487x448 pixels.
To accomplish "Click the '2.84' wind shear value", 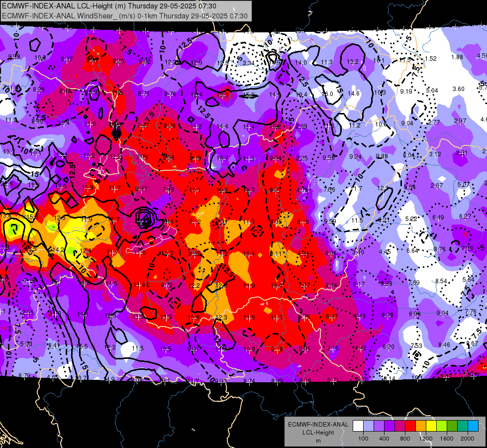I will point(331,285).
